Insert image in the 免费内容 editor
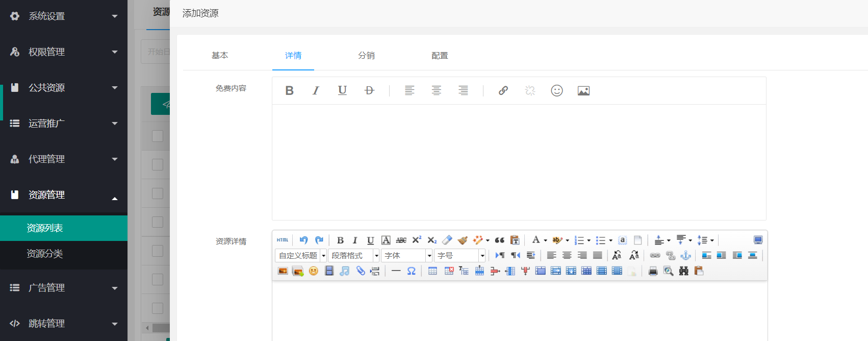Image resolution: width=868 pixels, height=341 pixels. click(x=583, y=90)
